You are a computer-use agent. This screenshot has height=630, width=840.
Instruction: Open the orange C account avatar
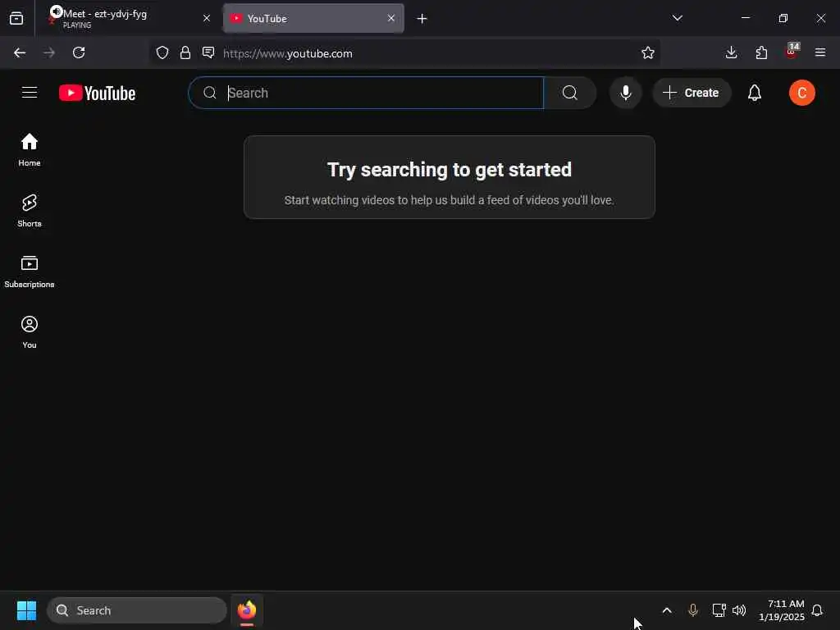tap(801, 93)
